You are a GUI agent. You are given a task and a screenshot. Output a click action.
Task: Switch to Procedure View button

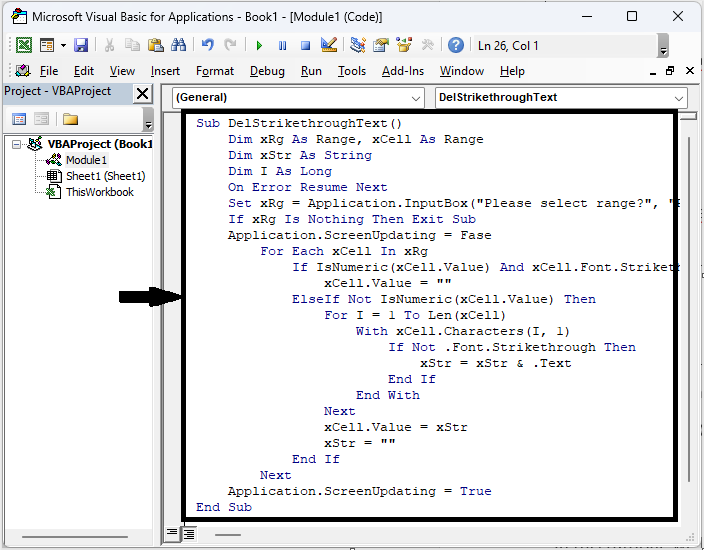click(172, 533)
